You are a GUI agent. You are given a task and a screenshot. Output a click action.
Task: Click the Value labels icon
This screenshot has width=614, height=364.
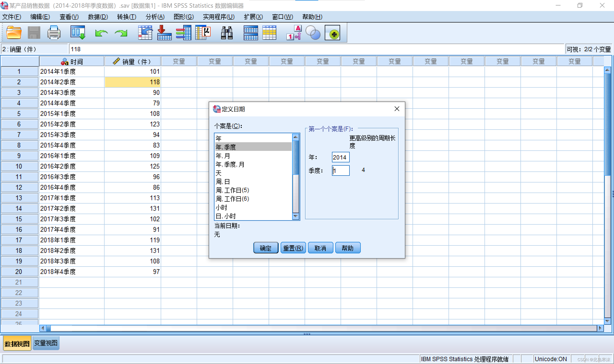(294, 33)
